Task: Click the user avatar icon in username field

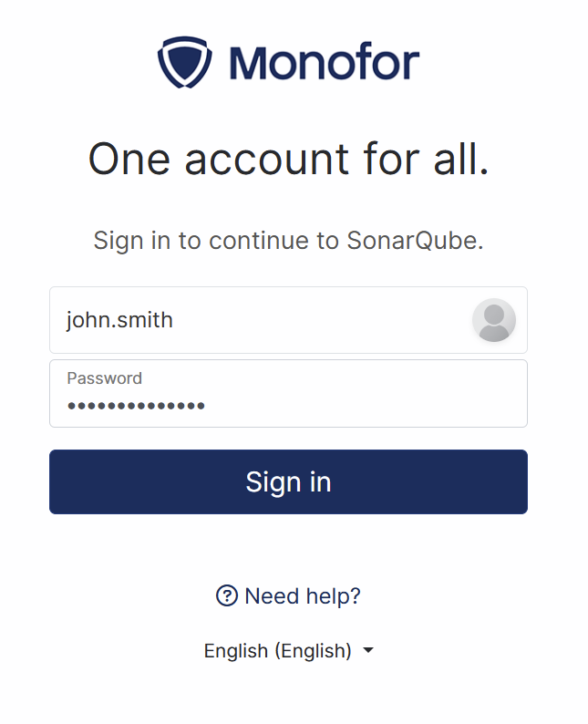Action: point(494,320)
